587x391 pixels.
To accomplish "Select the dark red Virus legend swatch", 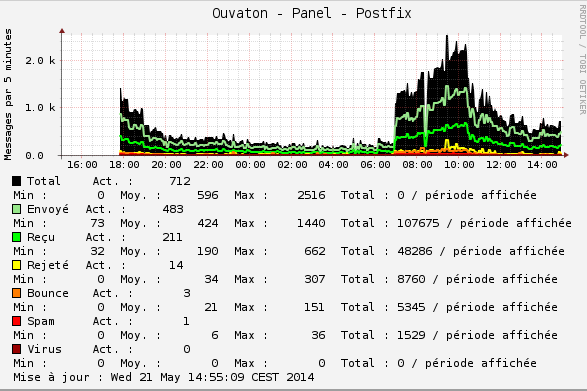I will 16,349.
